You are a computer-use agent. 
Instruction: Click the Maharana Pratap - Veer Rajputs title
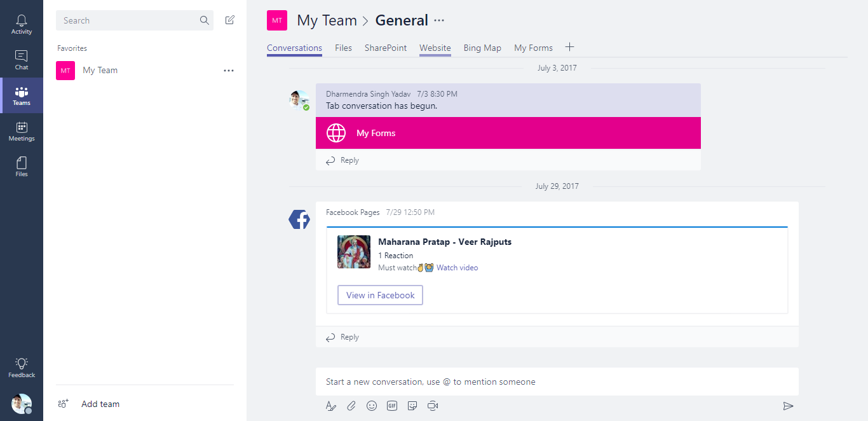coord(445,242)
